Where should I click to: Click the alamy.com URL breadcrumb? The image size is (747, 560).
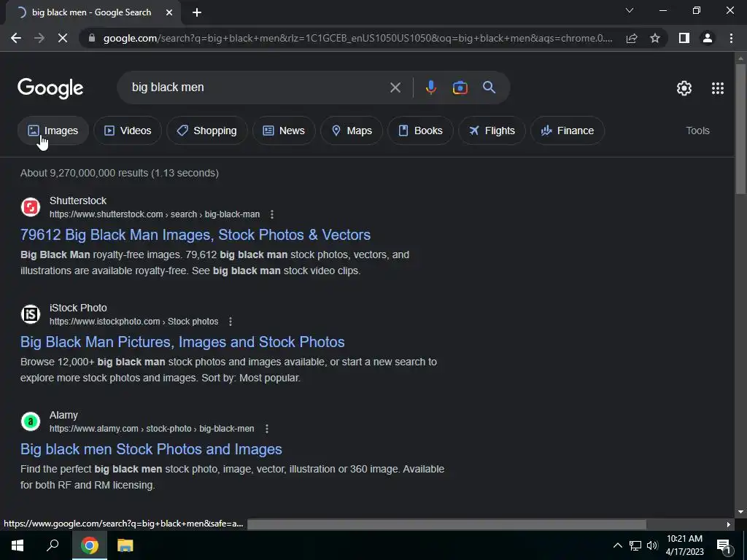[152, 429]
